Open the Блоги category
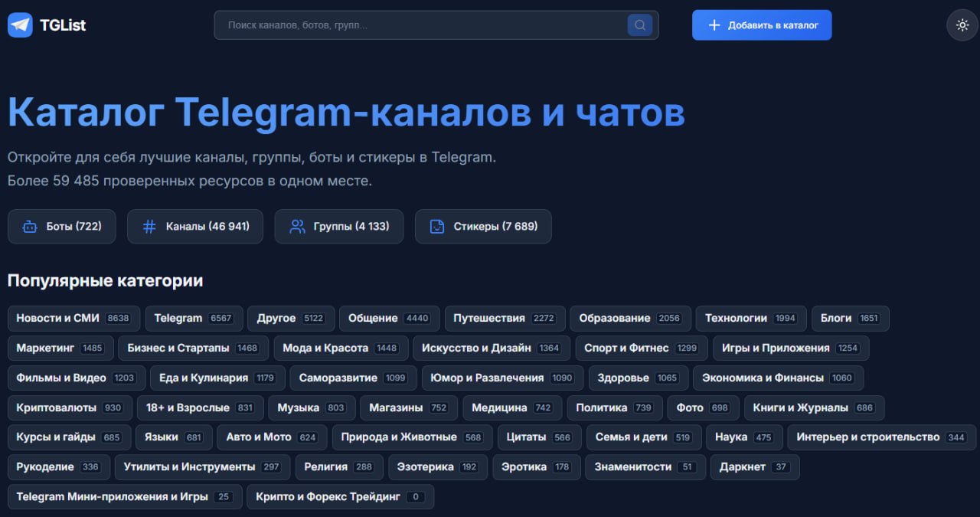This screenshot has width=980, height=517. [850, 319]
